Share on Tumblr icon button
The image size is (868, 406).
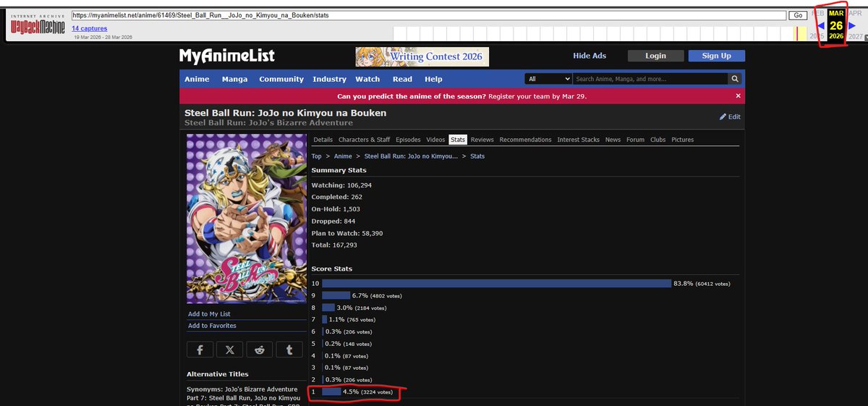289,350
